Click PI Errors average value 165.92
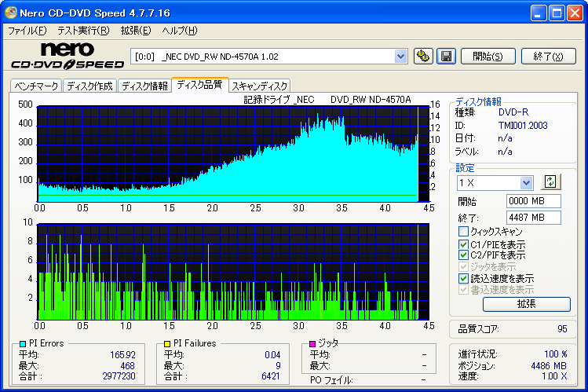 coord(122,355)
